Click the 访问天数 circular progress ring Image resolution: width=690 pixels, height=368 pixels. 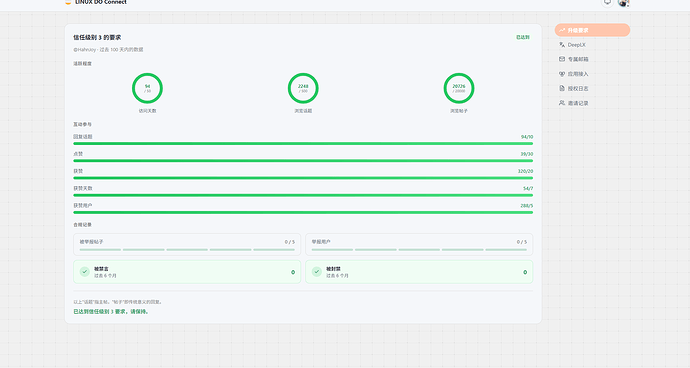point(147,88)
